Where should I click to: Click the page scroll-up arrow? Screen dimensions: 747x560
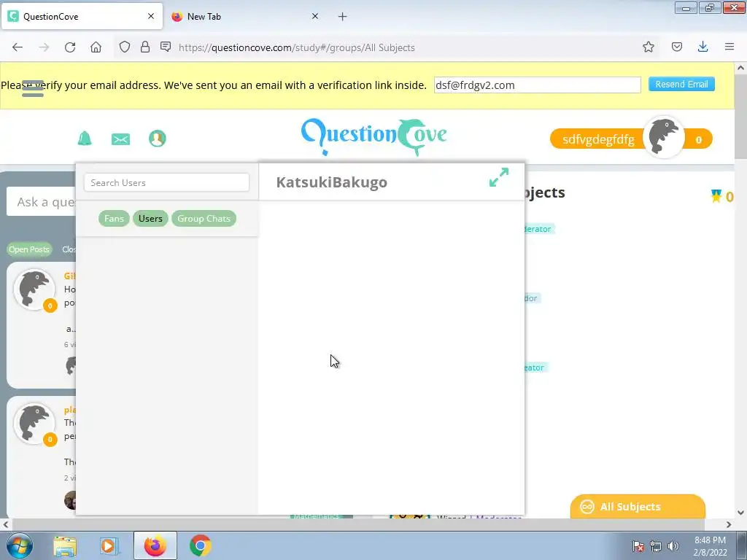(740, 68)
